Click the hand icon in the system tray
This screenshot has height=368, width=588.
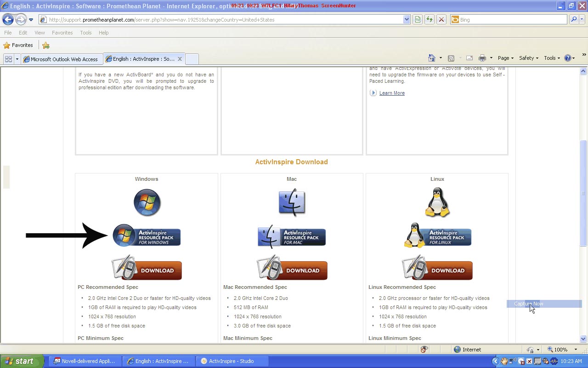pyautogui.click(x=504, y=361)
